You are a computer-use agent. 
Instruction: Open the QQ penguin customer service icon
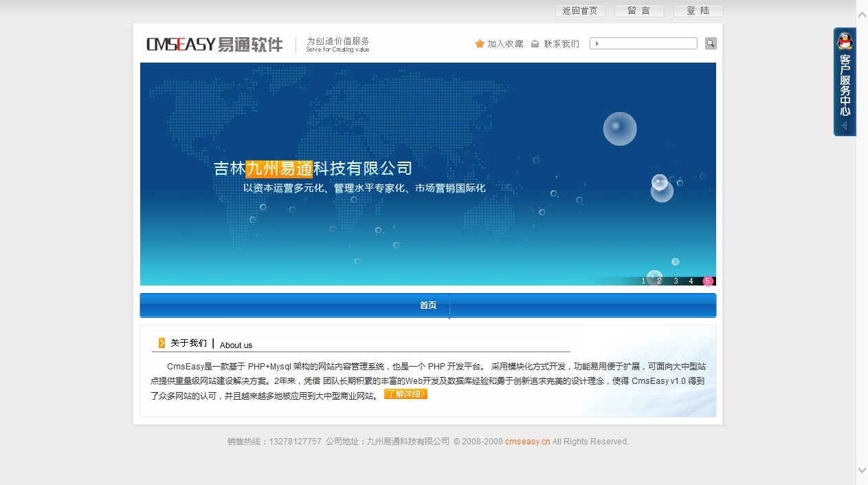pos(845,41)
